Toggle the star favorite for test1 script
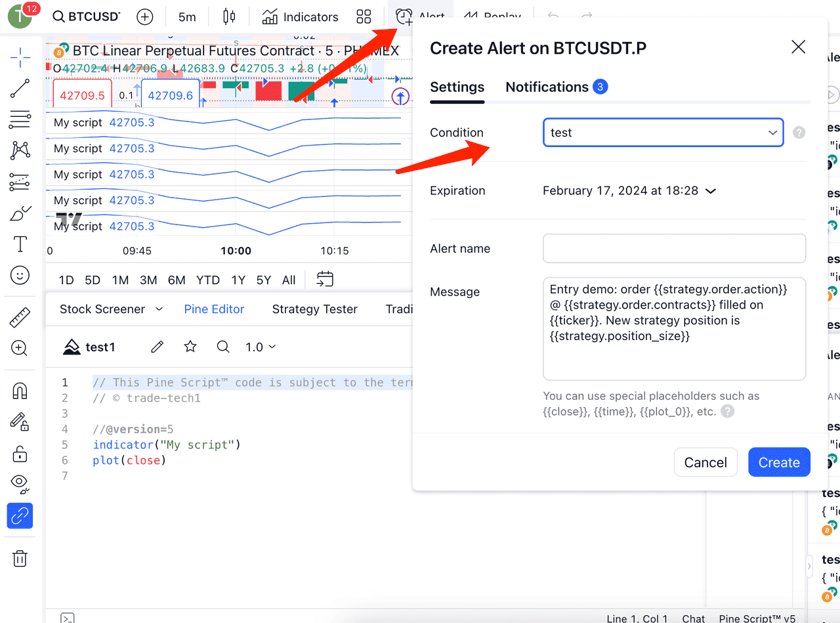 click(190, 347)
